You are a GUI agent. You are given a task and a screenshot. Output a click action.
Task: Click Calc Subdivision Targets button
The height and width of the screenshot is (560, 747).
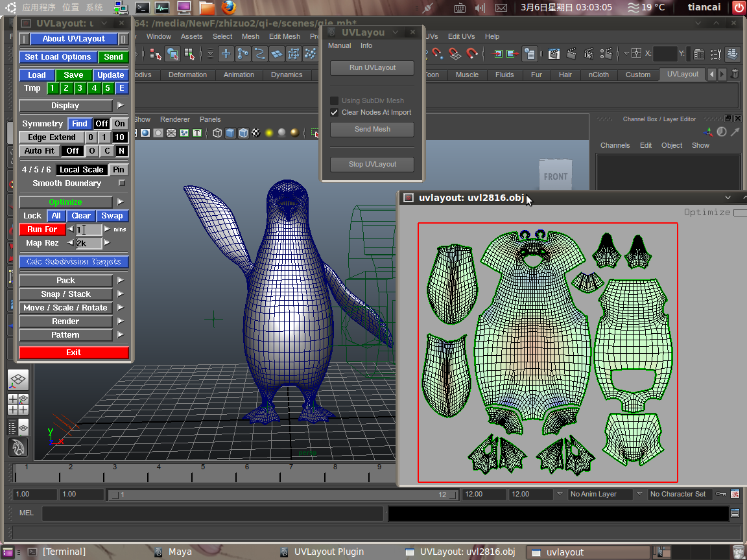click(x=74, y=262)
